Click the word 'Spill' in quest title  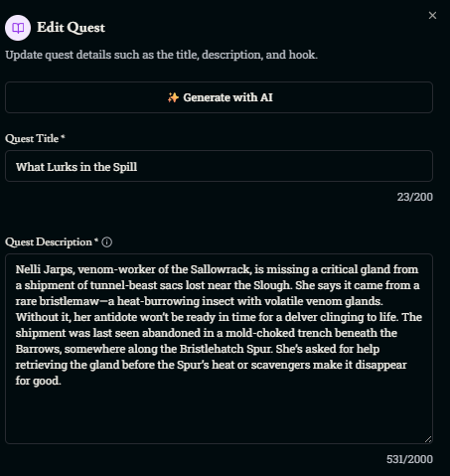[125, 167]
